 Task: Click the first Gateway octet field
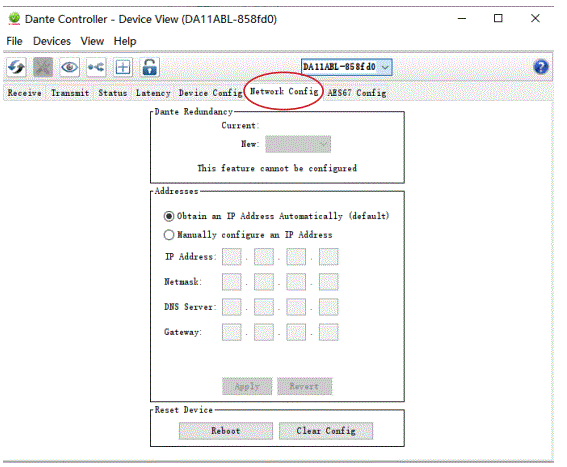(x=231, y=332)
